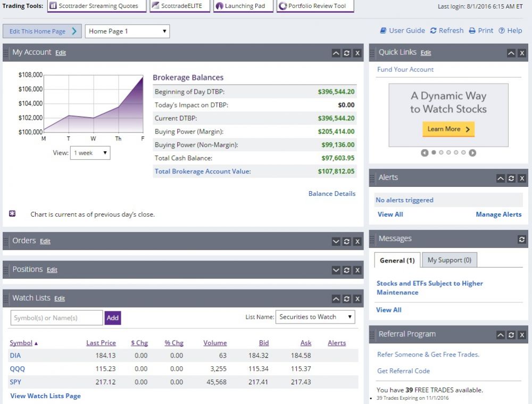This screenshot has width=532, height=404.
Task: Switch to the My Support tab
Action: 449,260
